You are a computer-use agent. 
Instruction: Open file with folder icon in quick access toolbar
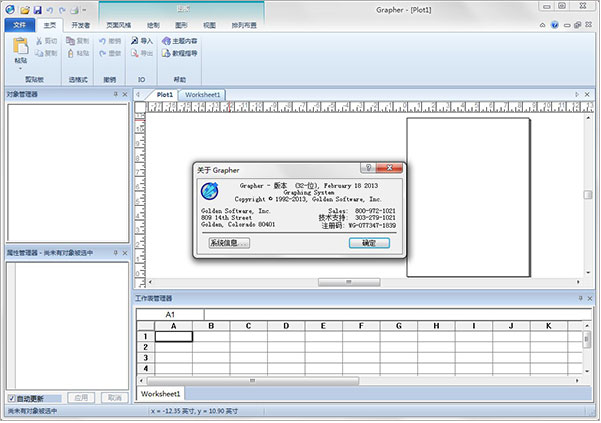pyautogui.click(x=25, y=10)
